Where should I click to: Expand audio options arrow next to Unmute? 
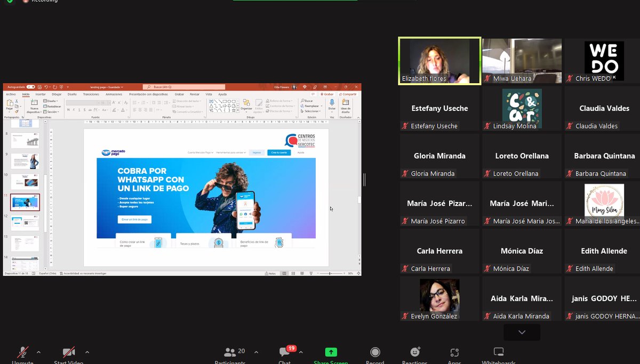coord(38,352)
